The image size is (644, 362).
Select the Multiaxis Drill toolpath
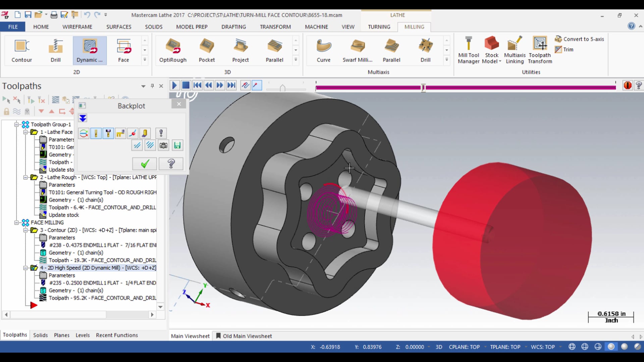coord(425,51)
